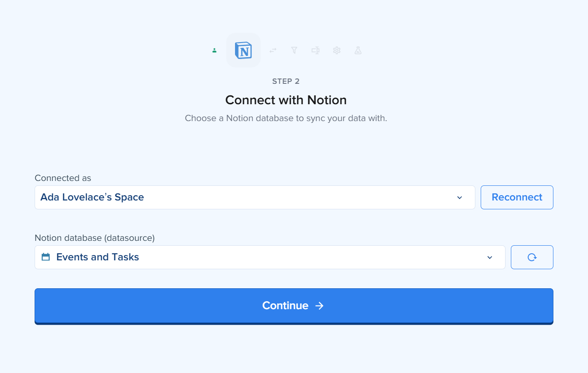Click the Connected as label
Image resolution: width=588 pixels, height=373 pixels.
coord(63,178)
